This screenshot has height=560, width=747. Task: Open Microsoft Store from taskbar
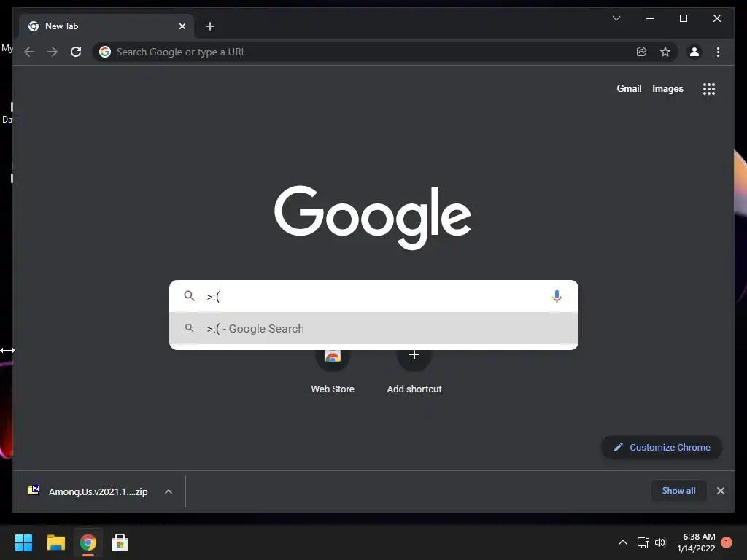120,542
